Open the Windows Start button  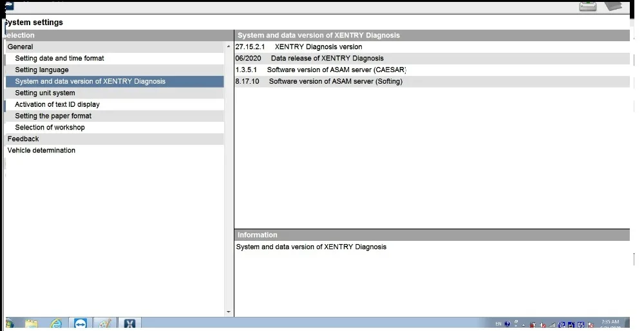9,323
